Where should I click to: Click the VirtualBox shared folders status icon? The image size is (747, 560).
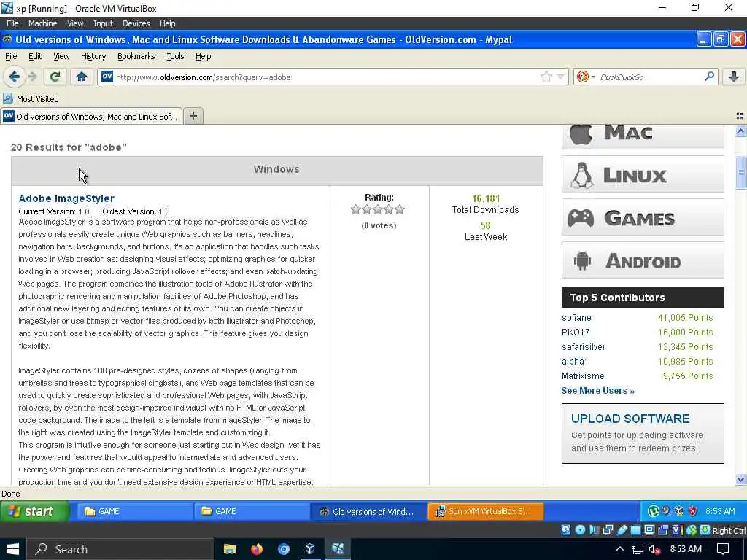(636, 529)
